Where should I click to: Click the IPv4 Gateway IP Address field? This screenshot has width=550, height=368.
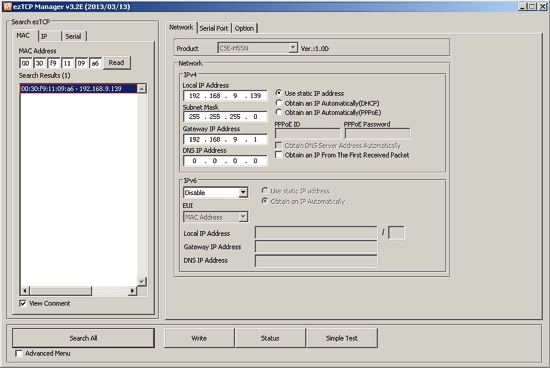point(225,139)
